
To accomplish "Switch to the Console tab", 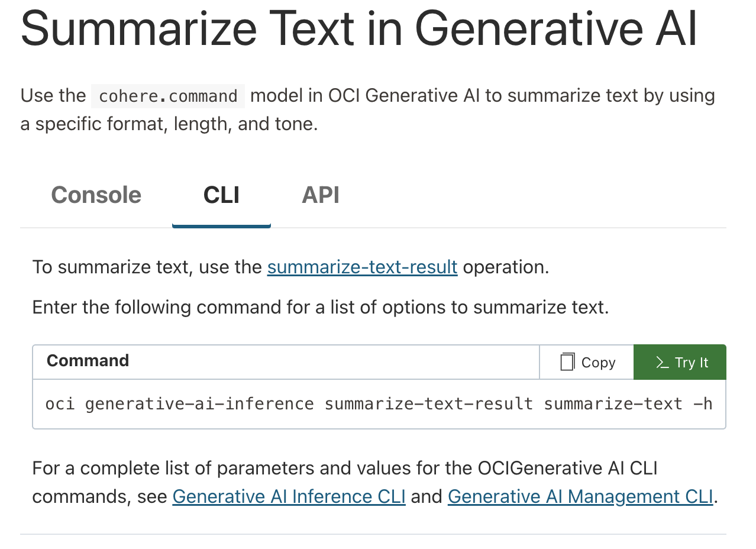I will click(96, 195).
